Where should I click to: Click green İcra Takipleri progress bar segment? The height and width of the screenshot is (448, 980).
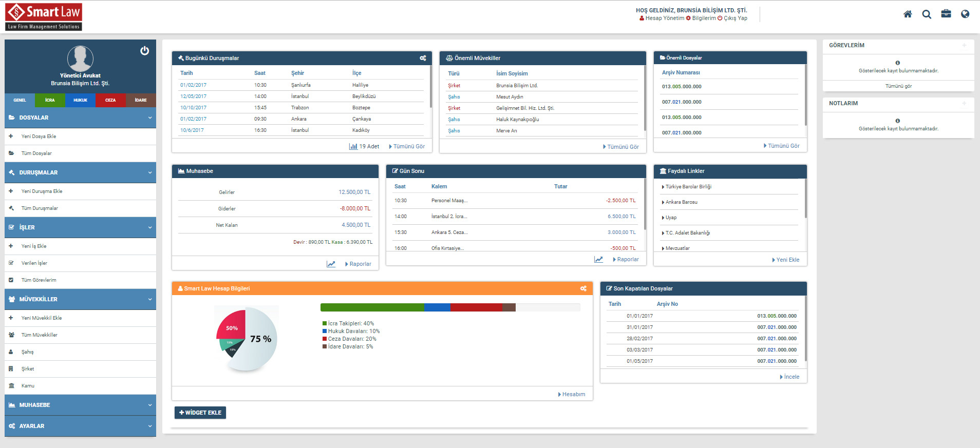372,307
